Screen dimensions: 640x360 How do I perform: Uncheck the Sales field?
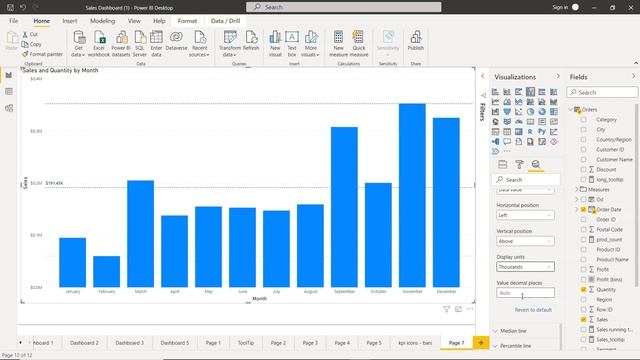(x=583, y=319)
